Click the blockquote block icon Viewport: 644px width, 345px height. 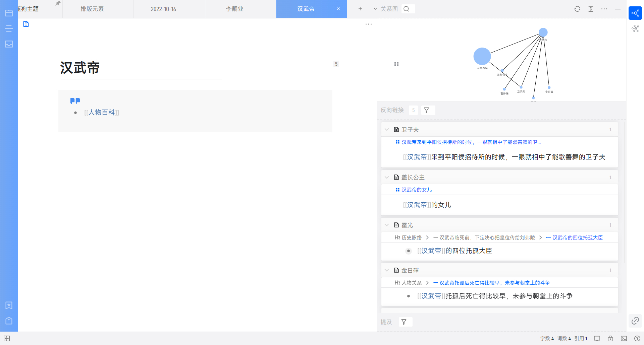(75, 101)
